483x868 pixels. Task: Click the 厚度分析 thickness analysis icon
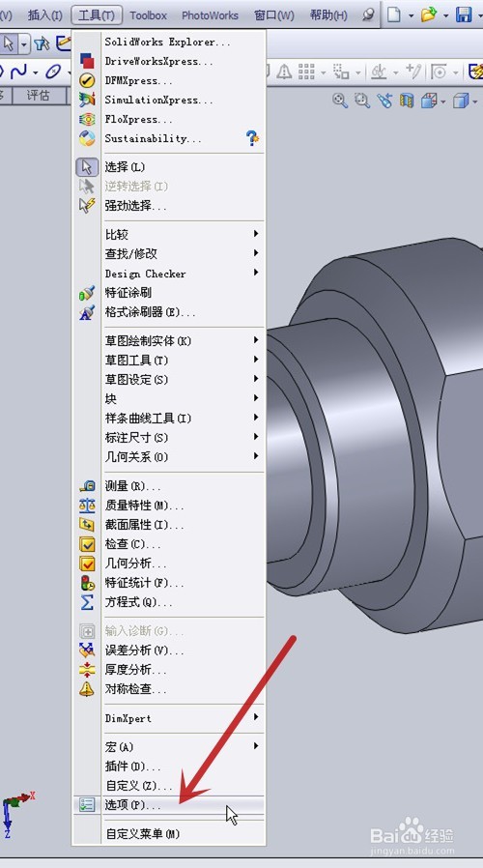click(87, 670)
